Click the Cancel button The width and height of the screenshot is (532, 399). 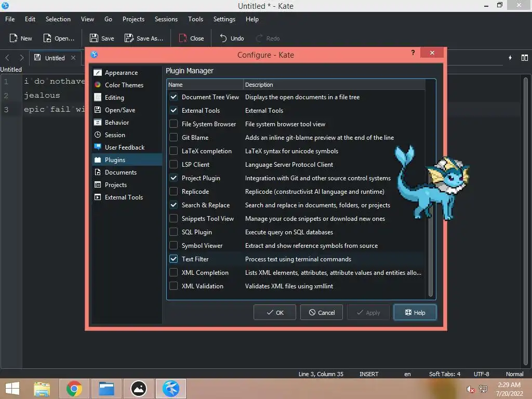(321, 312)
